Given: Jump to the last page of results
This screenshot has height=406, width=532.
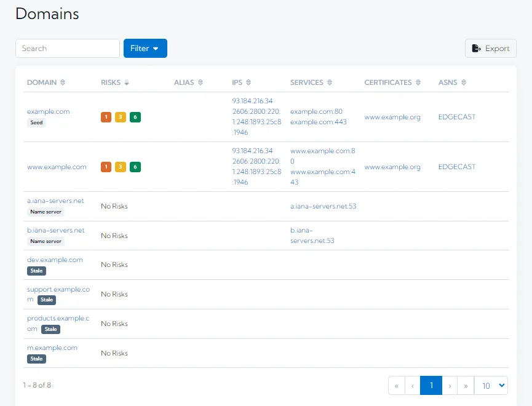Looking at the screenshot, I should [466, 386].
